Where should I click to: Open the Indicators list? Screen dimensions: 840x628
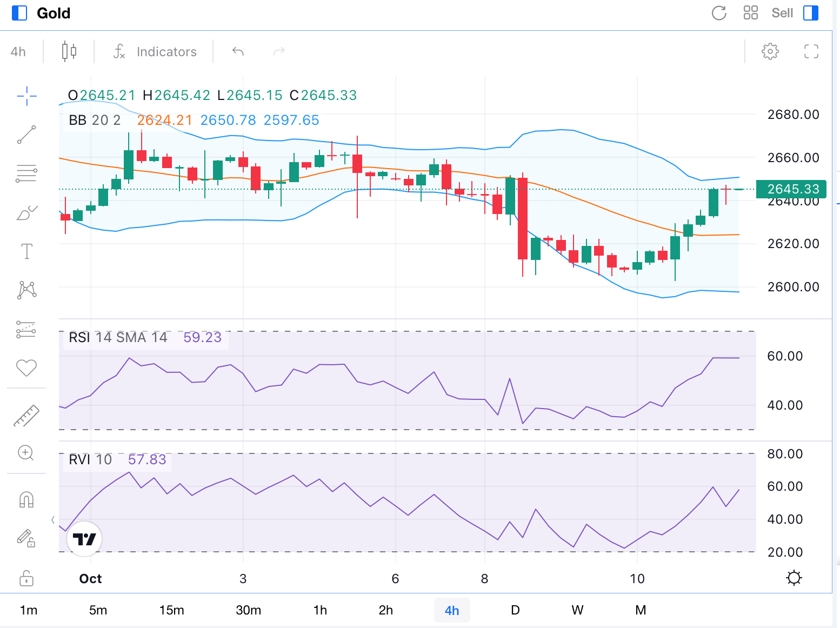pos(155,52)
